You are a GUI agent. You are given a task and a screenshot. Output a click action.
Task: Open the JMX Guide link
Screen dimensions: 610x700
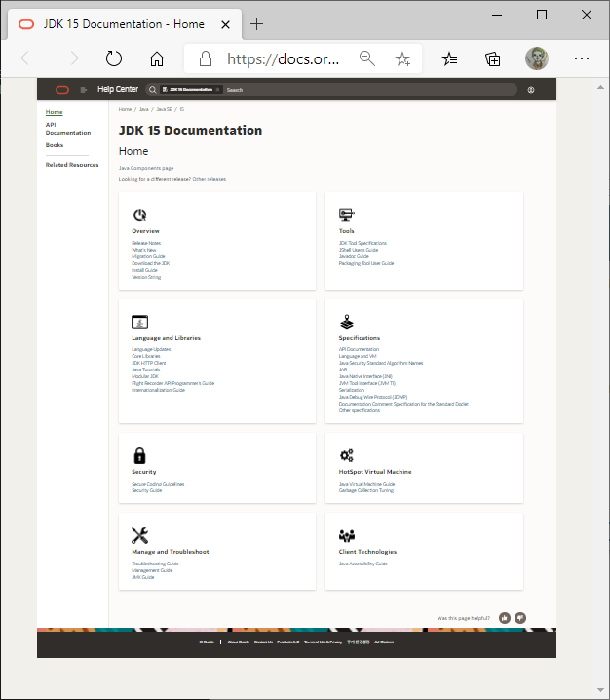click(143, 577)
